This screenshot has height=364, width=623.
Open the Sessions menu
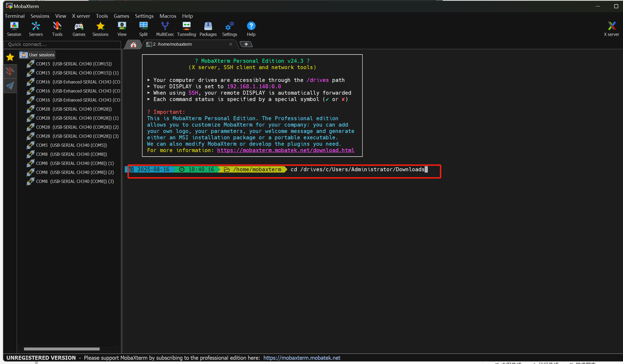pyautogui.click(x=40, y=16)
